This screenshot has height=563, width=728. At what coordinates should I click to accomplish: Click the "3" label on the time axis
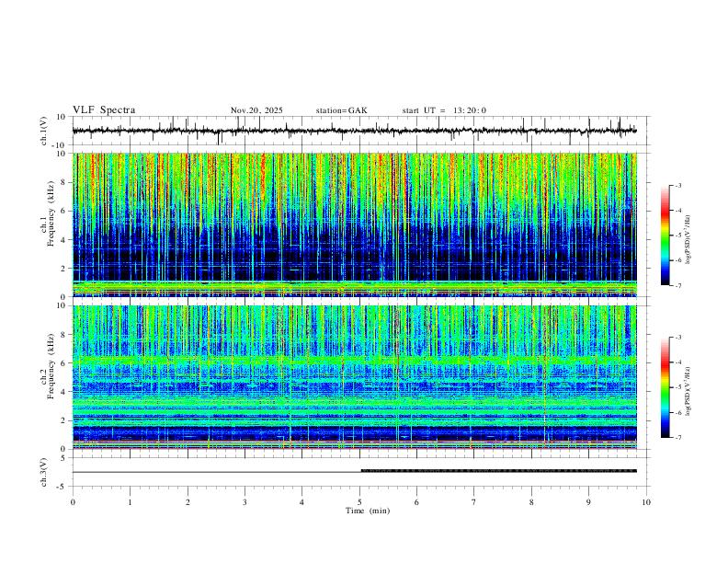click(245, 502)
